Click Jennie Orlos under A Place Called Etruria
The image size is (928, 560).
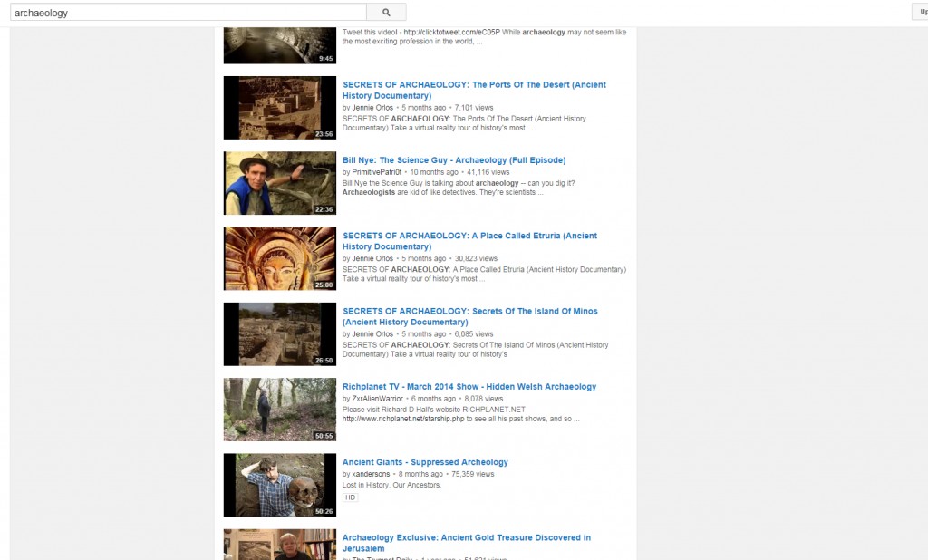(x=372, y=258)
